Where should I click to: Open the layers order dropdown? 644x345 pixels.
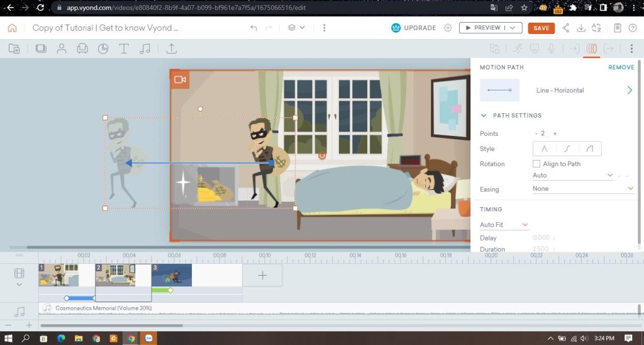tap(296, 28)
